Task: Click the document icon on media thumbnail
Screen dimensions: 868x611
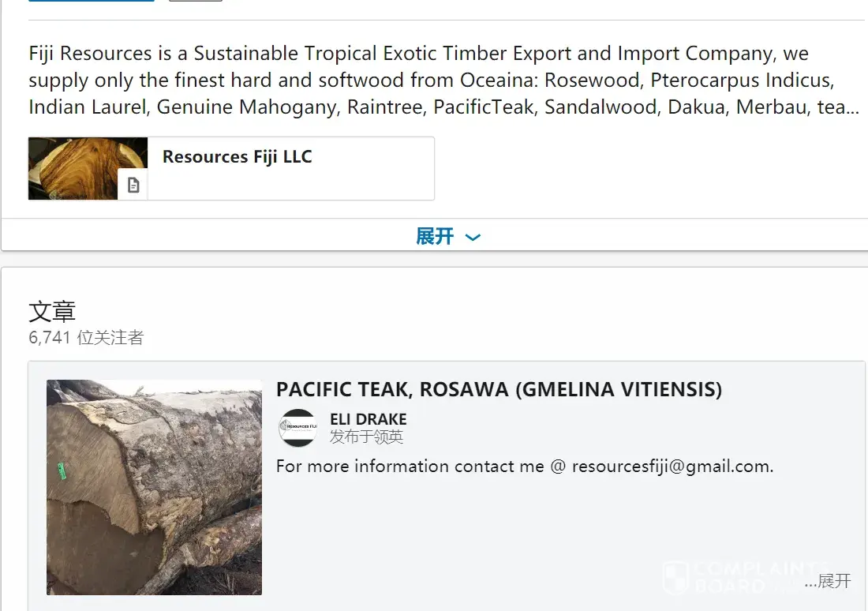Action: click(x=133, y=185)
